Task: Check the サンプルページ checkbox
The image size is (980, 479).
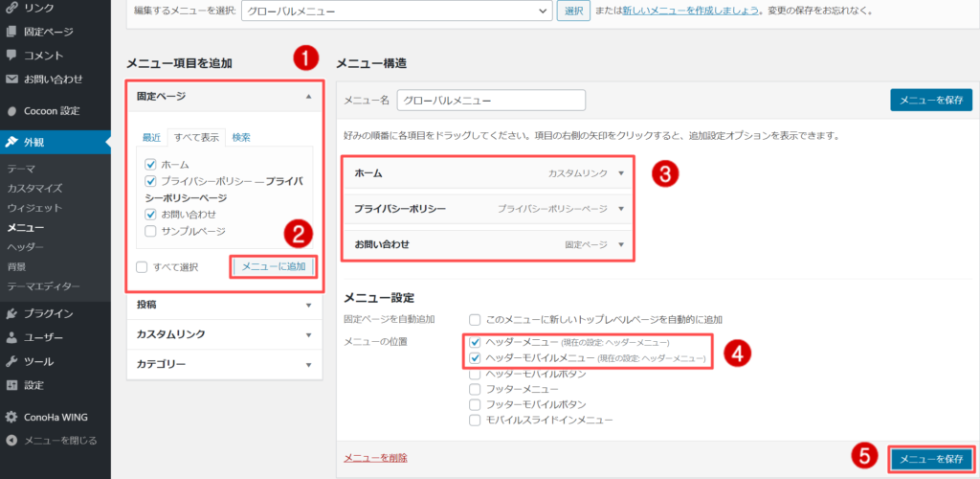Action: [x=150, y=232]
